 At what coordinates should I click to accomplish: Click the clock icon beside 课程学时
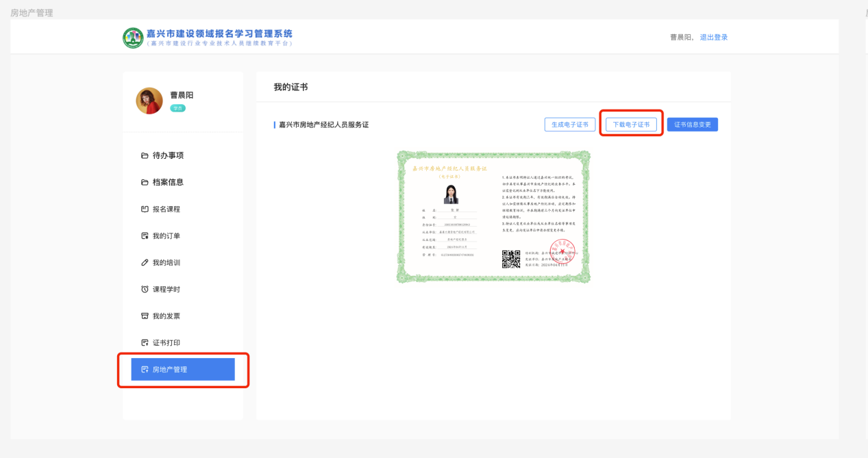(145, 290)
